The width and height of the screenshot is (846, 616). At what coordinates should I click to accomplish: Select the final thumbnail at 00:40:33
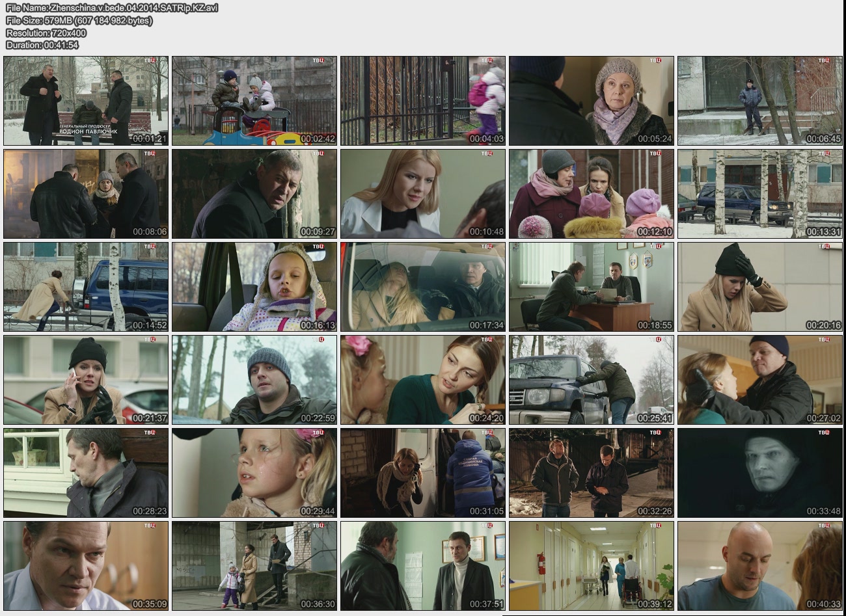pos(760,566)
